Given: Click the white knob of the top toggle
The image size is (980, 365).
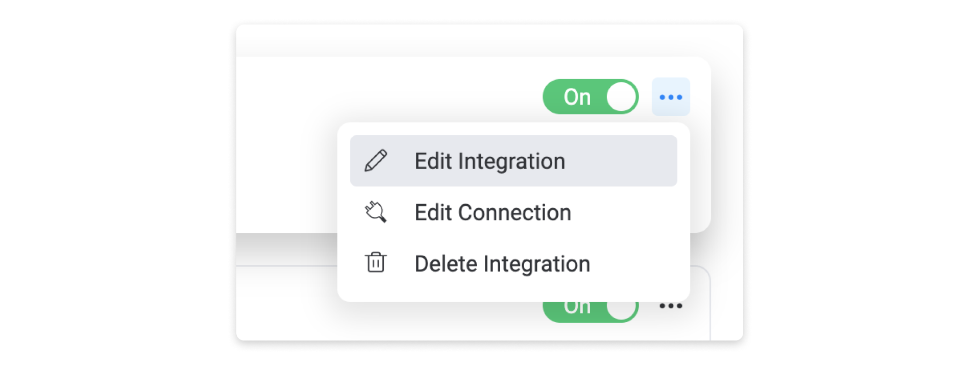Looking at the screenshot, I should pos(621,96).
